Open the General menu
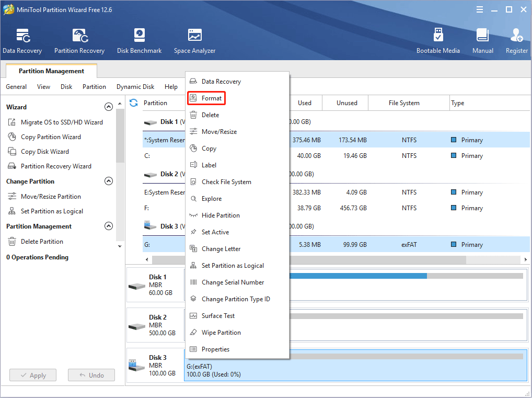 pyautogui.click(x=16, y=87)
